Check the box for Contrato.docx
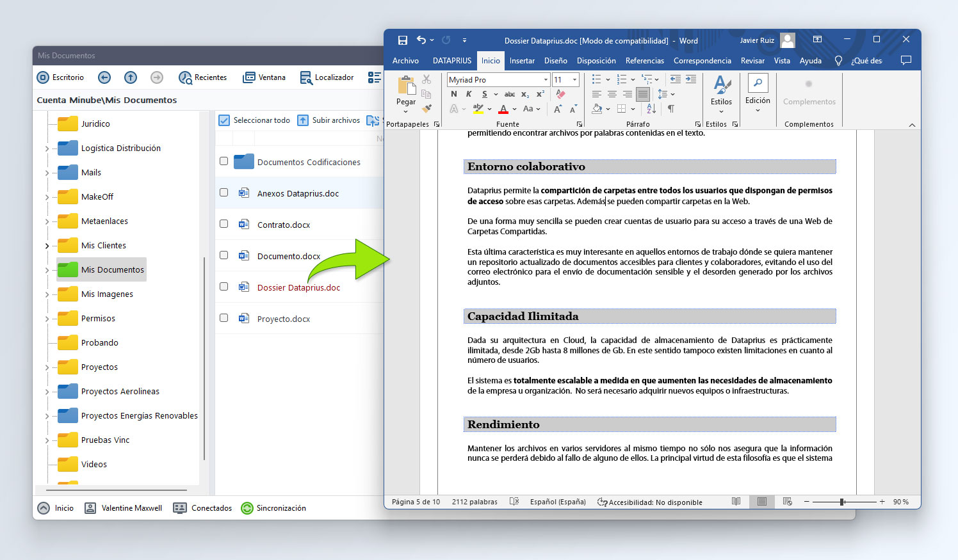 click(223, 224)
